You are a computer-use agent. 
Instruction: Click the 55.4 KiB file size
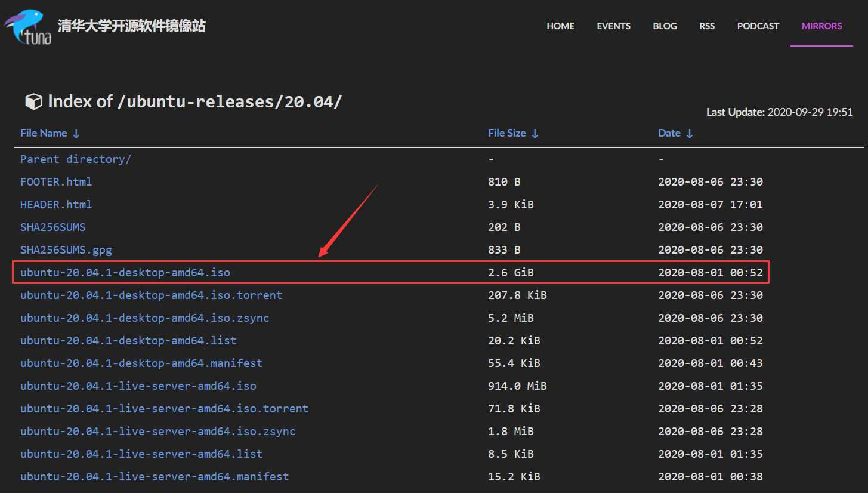[514, 363]
